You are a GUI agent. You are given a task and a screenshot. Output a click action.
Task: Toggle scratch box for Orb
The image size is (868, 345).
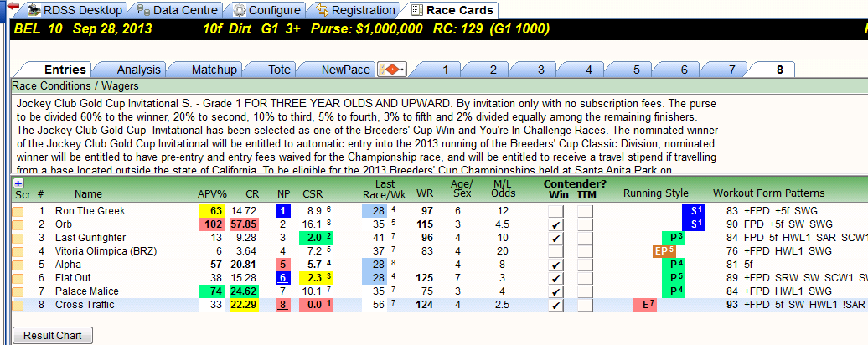(x=18, y=224)
